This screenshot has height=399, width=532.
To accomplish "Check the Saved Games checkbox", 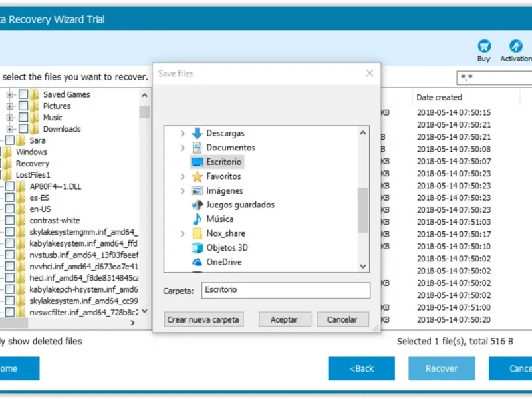I will point(23,94).
